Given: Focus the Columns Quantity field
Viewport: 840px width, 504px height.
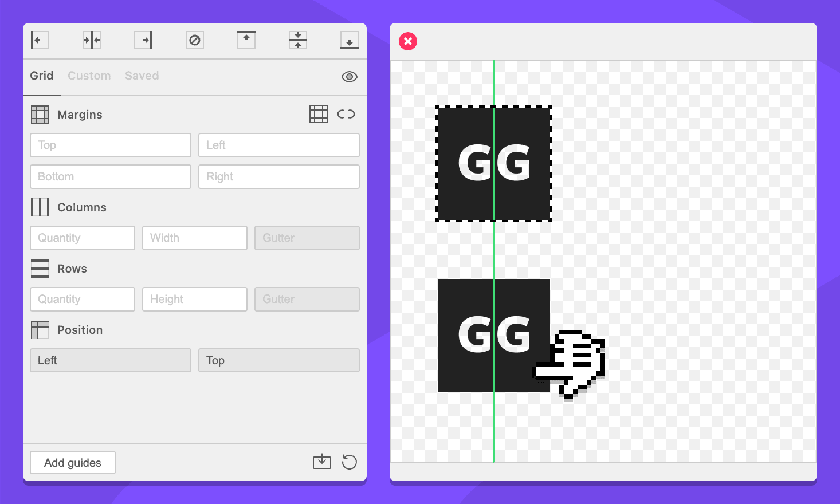Looking at the screenshot, I should click(83, 238).
